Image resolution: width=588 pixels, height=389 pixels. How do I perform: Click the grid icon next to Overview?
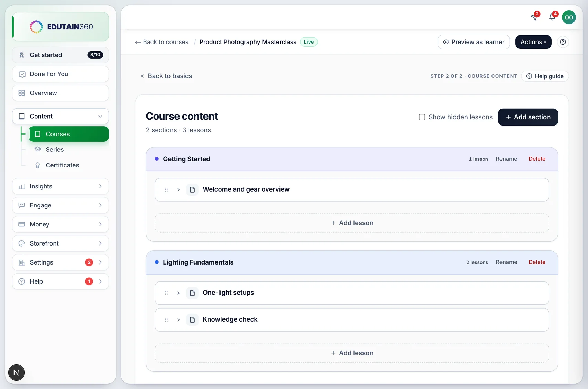pyautogui.click(x=21, y=93)
